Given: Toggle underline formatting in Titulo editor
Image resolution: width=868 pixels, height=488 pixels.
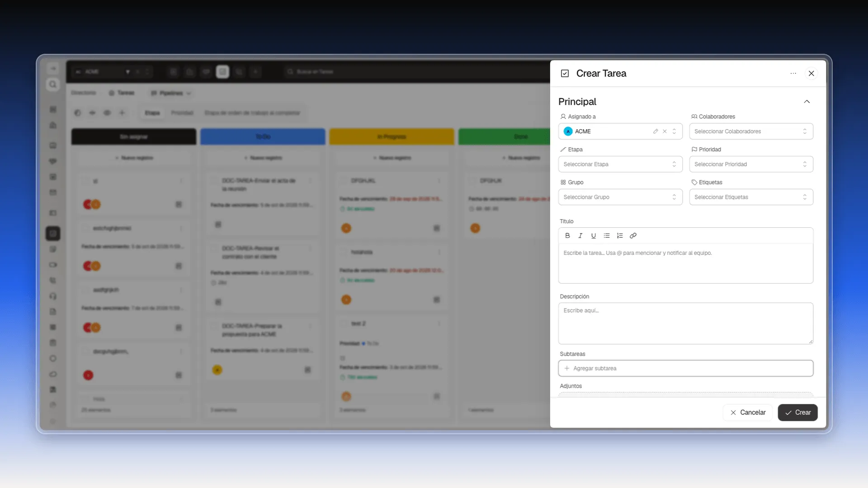Looking at the screenshot, I should pos(594,235).
